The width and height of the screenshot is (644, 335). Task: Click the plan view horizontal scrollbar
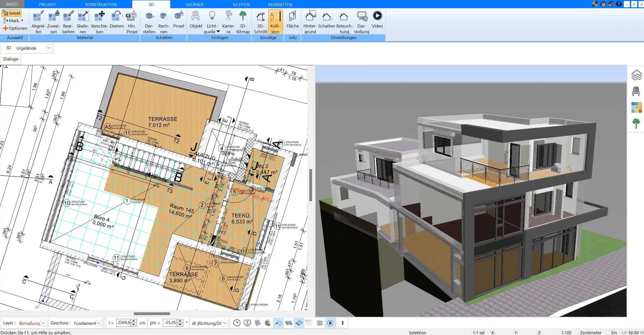[152, 314]
